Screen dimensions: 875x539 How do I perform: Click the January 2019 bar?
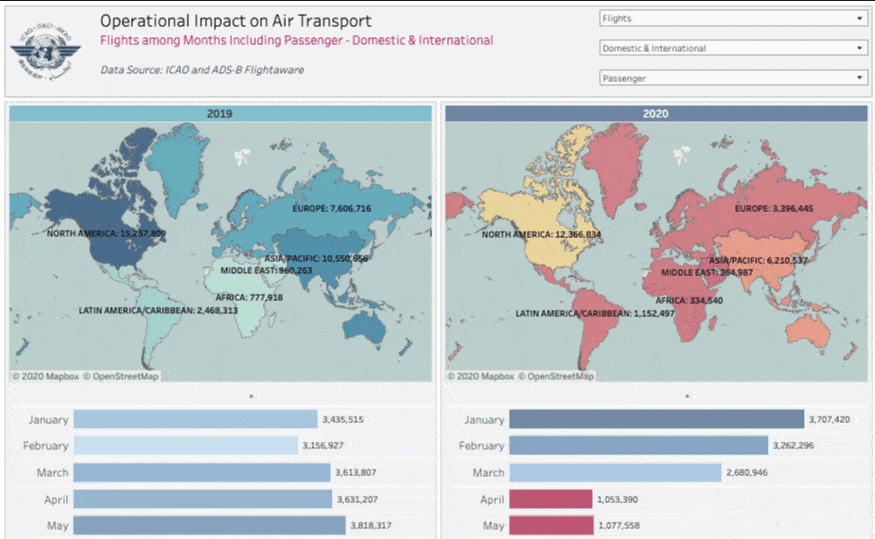click(x=195, y=420)
